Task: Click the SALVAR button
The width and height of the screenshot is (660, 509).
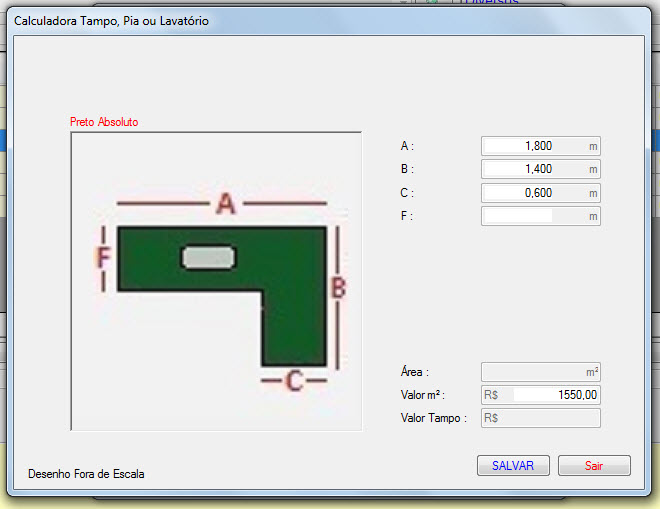Action: click(x=513, y=465)
